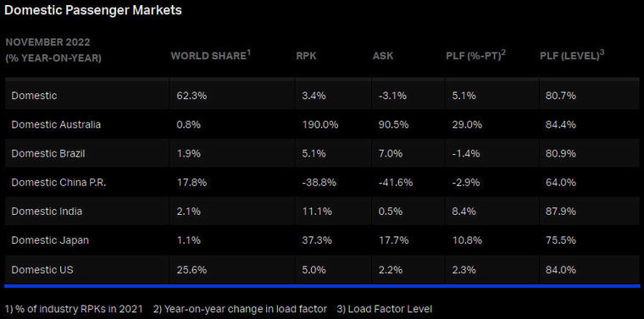Select the PLF (LEVEL) column header
Screen dimensions: 644x319
(x=572, y=55)
